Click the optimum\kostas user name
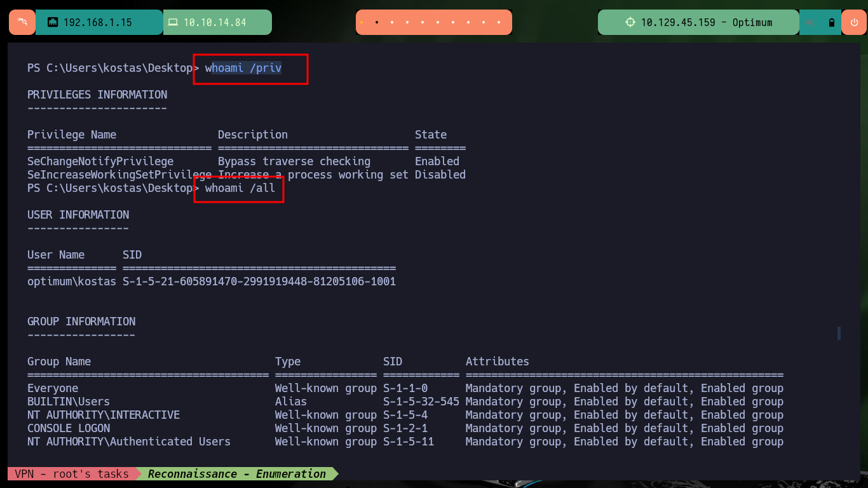The height and width of the screenshot is (488, 868). tap(72, 281)
